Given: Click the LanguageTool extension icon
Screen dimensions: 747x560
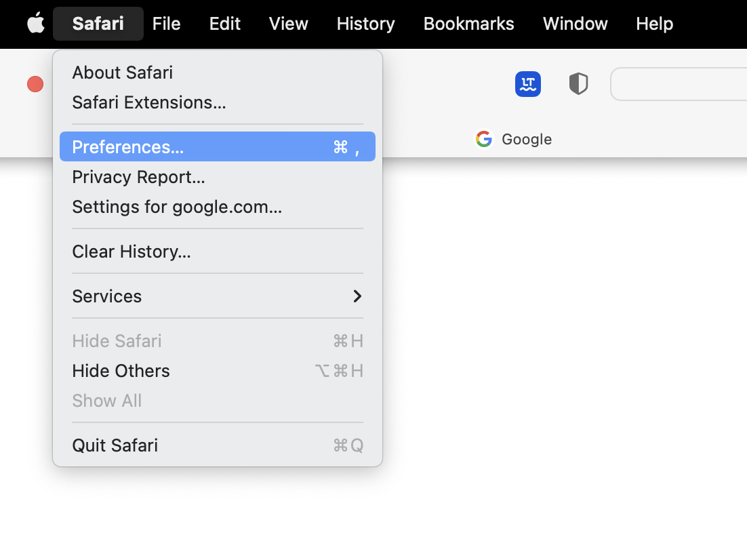Looking at the screenshot, I should click(x=528, y=84).
